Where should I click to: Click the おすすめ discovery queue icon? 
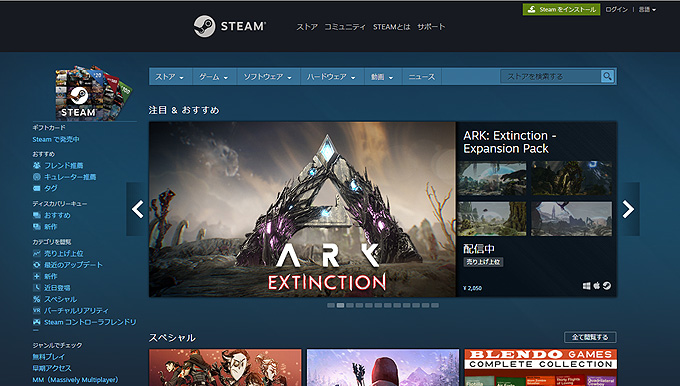36,215
